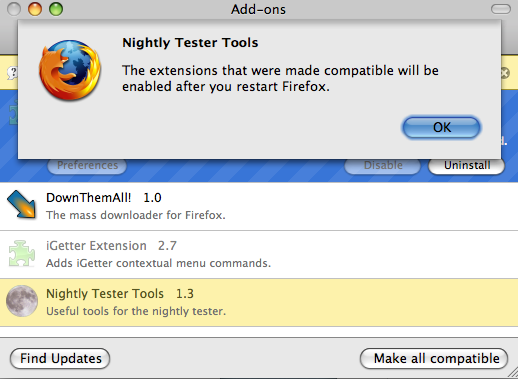Click the Nightly Tester Tools moon icon
This screenshot has width=518, height=379.
coord(22,301)
